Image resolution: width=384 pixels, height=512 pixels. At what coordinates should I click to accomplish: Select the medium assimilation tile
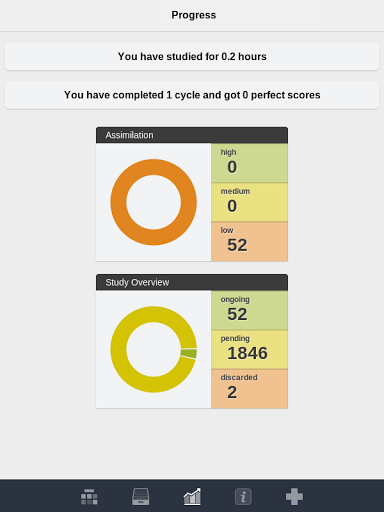click(249, 202)
